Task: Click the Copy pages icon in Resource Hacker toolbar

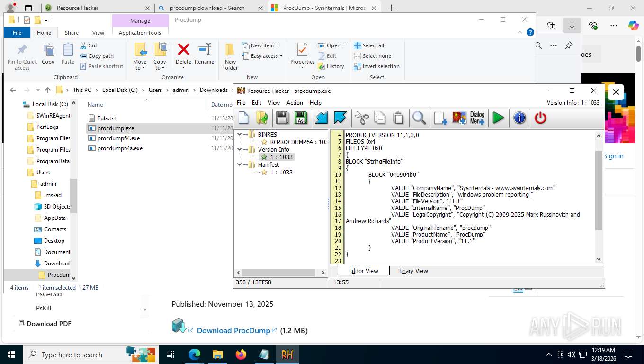Action: point(380,118)
